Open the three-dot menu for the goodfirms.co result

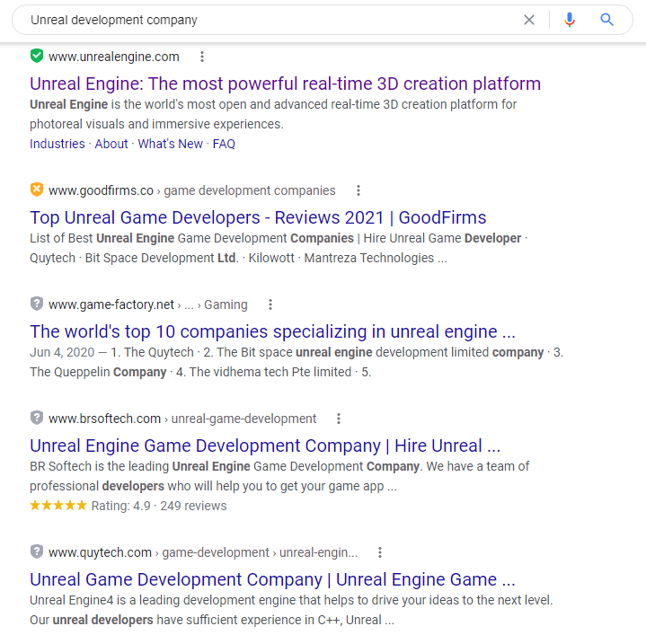point(358,190)
